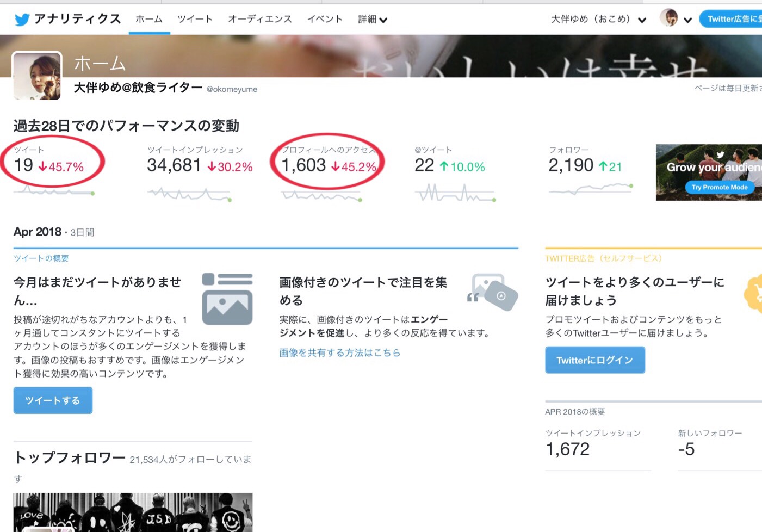Click the @okomeyume handle
Screen dimensions: 762x532
click(232, 89)
